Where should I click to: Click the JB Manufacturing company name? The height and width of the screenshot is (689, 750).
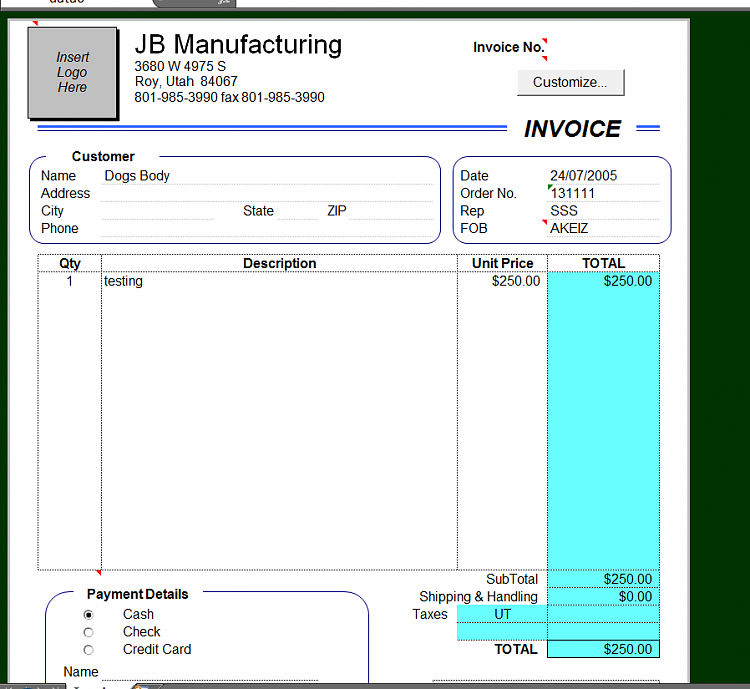(238, 44)
